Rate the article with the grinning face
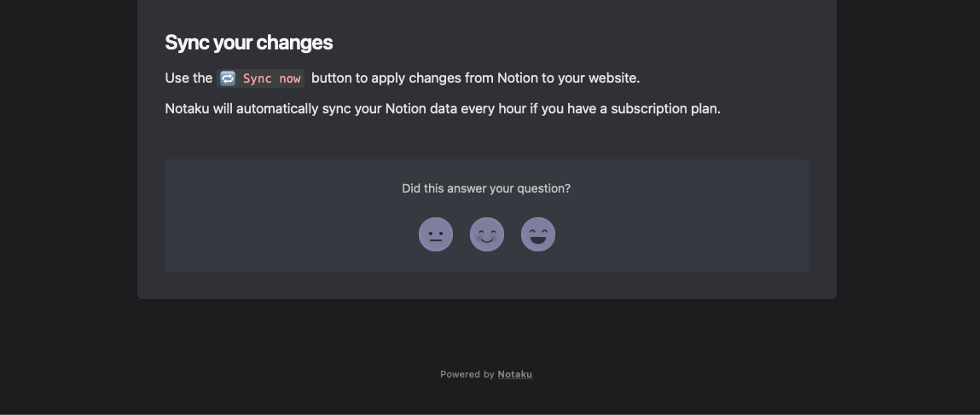980x415 pixels. coord(538,234)
